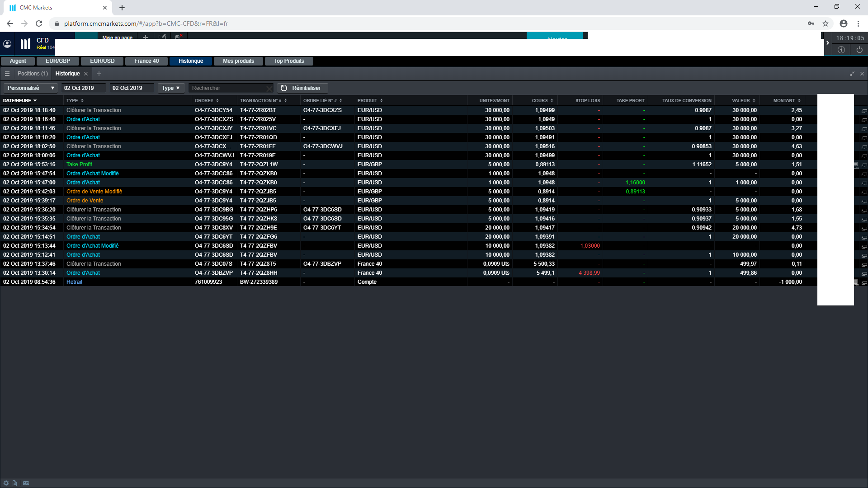Switch to the Positions (1) tab
This screenshot has width=868, height=488.
coord(32,74)
